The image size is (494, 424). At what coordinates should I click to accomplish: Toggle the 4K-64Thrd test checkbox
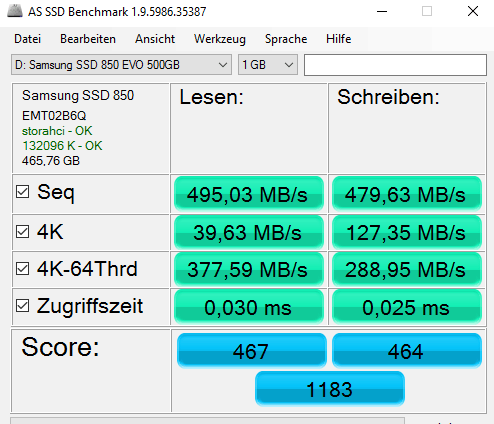[22, 268]
